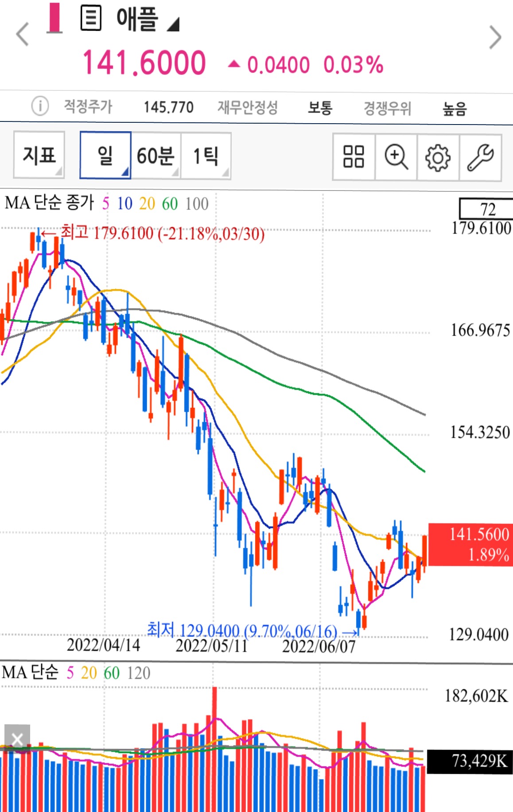Tap the 182,602K volume axis label
Viewport: 513px width, 812px height.
[x=476, y=695]
